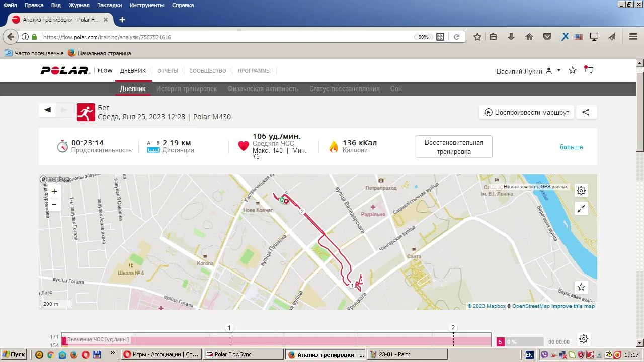Viewport: 644px width, 362px height.
Task: Click the favorites star in Polar header
Action: pos(572,70)
